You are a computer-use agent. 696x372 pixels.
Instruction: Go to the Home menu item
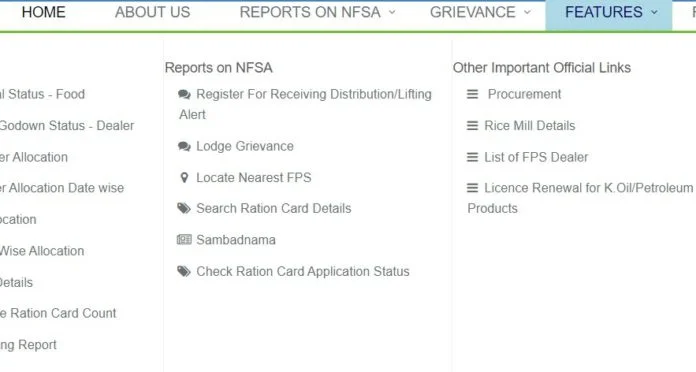pos(44,12)
